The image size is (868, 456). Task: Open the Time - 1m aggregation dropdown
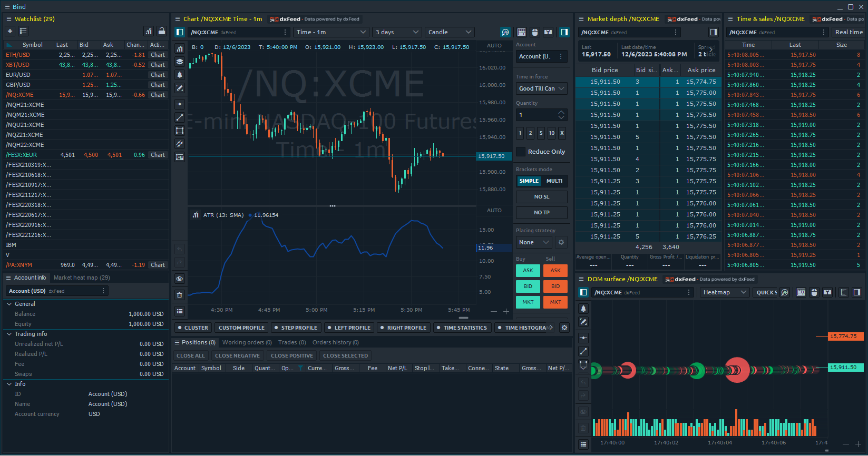tap(330, 32)
